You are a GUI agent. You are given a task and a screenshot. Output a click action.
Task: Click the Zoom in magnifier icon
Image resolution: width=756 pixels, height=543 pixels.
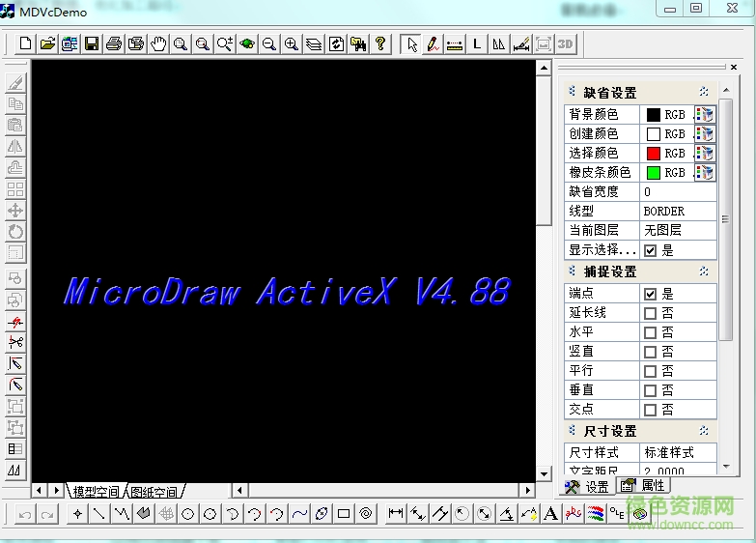(292, 43)
